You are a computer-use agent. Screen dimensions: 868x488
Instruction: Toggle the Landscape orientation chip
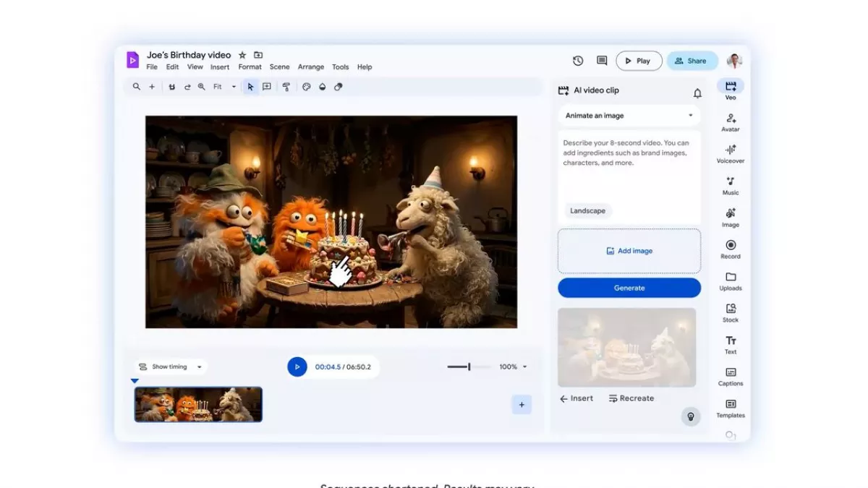587,211
